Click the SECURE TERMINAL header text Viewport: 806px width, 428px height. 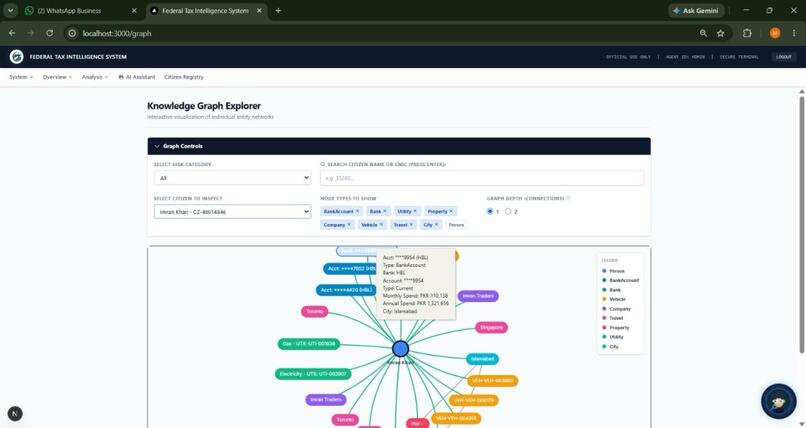tap(739, 57)
